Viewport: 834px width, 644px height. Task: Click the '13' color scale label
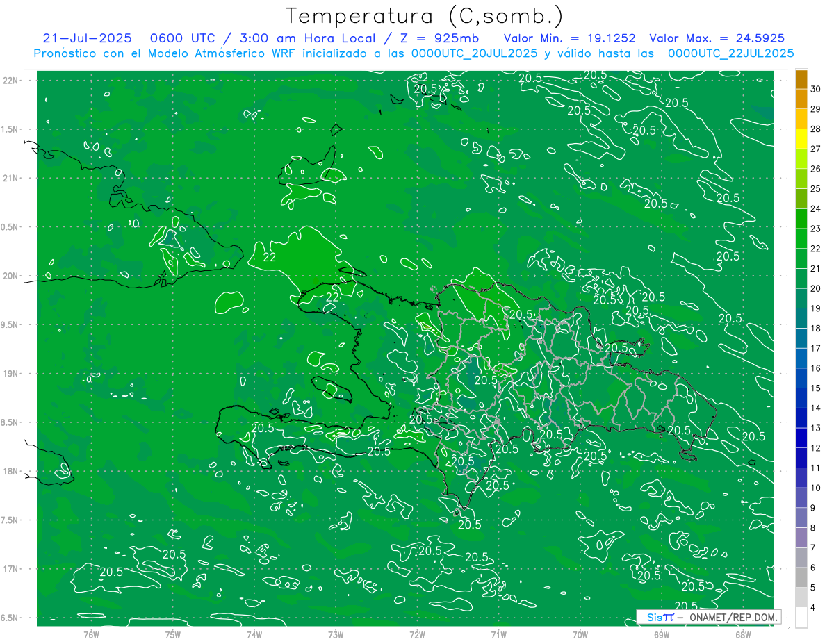click(x=816, y=428)
